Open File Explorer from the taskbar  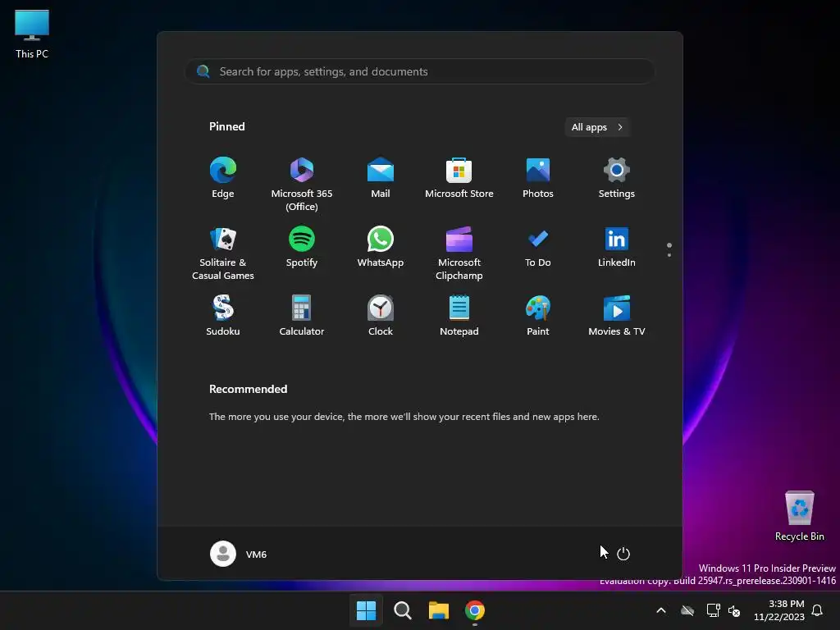438,610
